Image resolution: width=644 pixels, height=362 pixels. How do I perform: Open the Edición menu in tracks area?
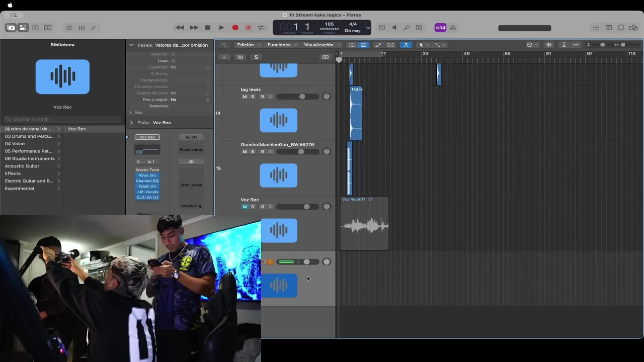249,45
